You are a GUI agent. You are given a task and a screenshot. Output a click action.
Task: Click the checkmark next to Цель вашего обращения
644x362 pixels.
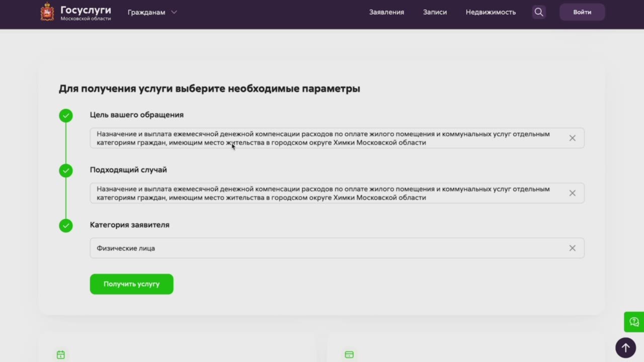pyautogui.click(x=66, y=116)
